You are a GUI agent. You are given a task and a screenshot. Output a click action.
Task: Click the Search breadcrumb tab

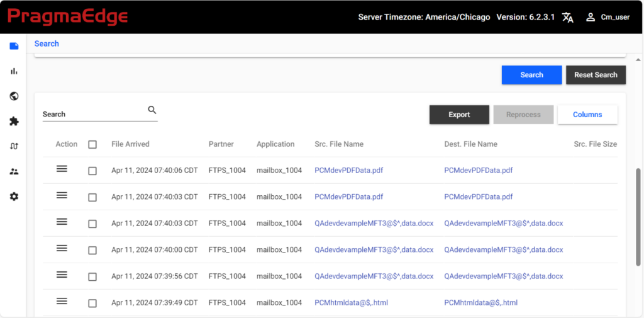click(47, 43)
